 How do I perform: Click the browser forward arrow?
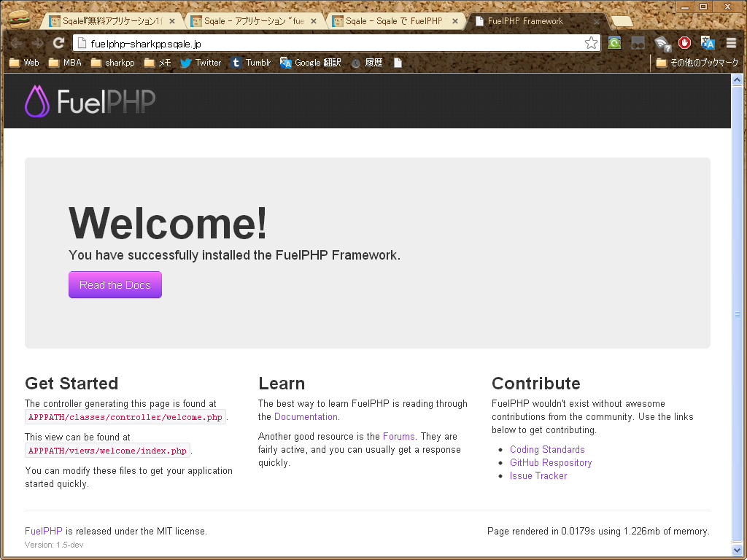coord(37,43)
